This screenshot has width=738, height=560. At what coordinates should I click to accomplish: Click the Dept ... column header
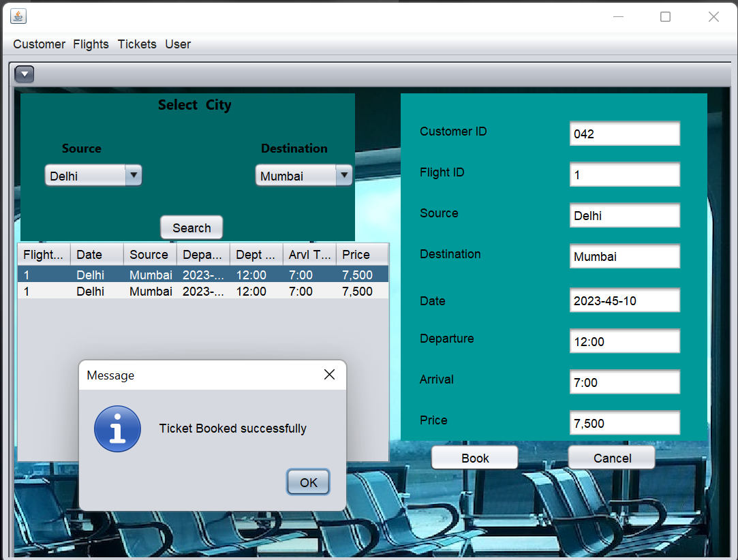[x=256, y=255]
